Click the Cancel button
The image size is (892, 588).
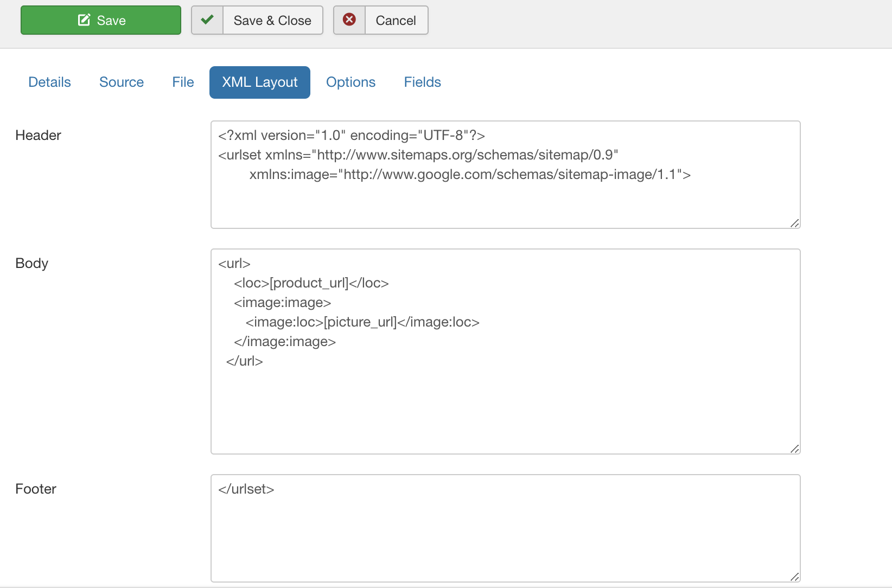tap(381, 20)
